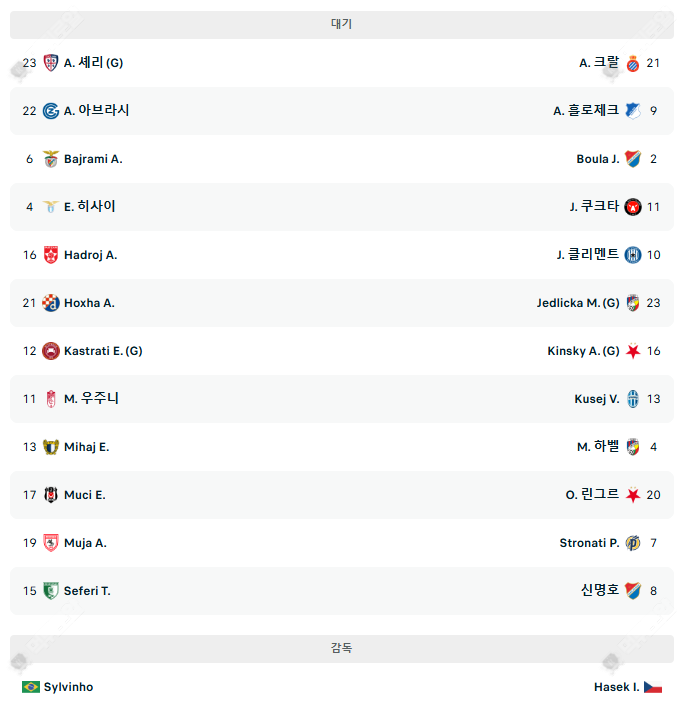Click the club crest beside Stronati P.
The width and height of the screenshot is (678, 721).
633,543
